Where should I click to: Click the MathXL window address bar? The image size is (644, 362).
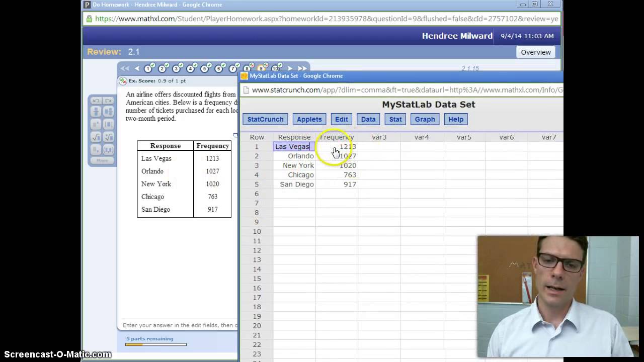click(322, 19)
